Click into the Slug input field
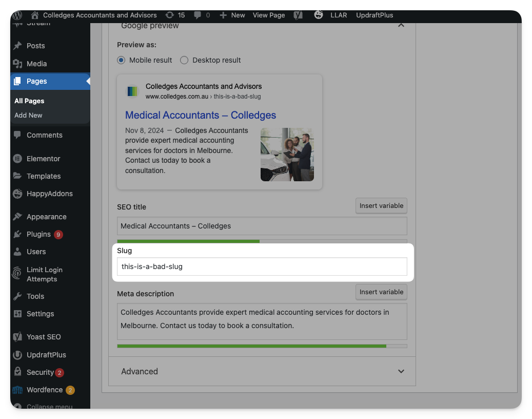The image size is (532, 419). pos(262,266)
